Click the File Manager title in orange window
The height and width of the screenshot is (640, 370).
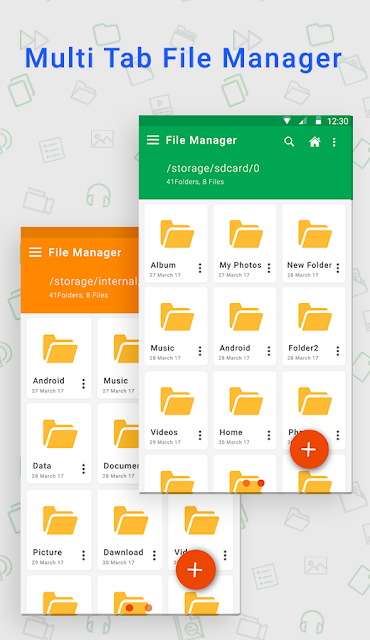tap(85, 253)
